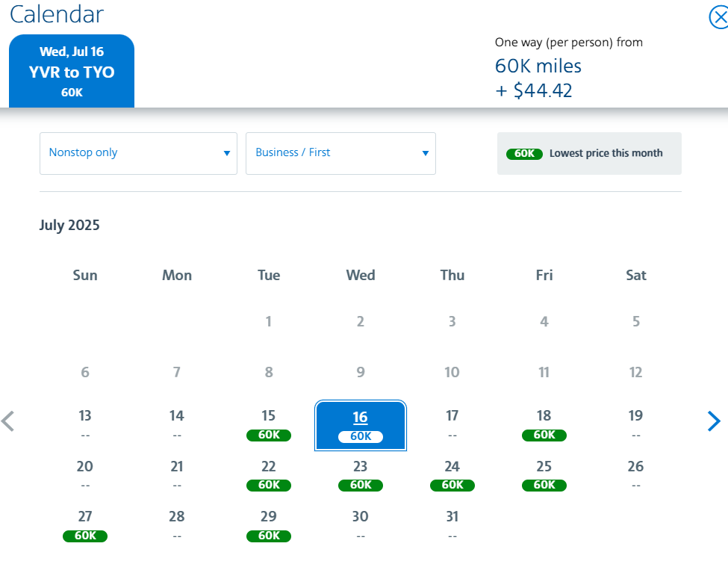The height and width of the screenshot is (561, 728).
Task: Click the dashed placeholder on July 30
Action: pyautogui.click(x=360, y=536)
